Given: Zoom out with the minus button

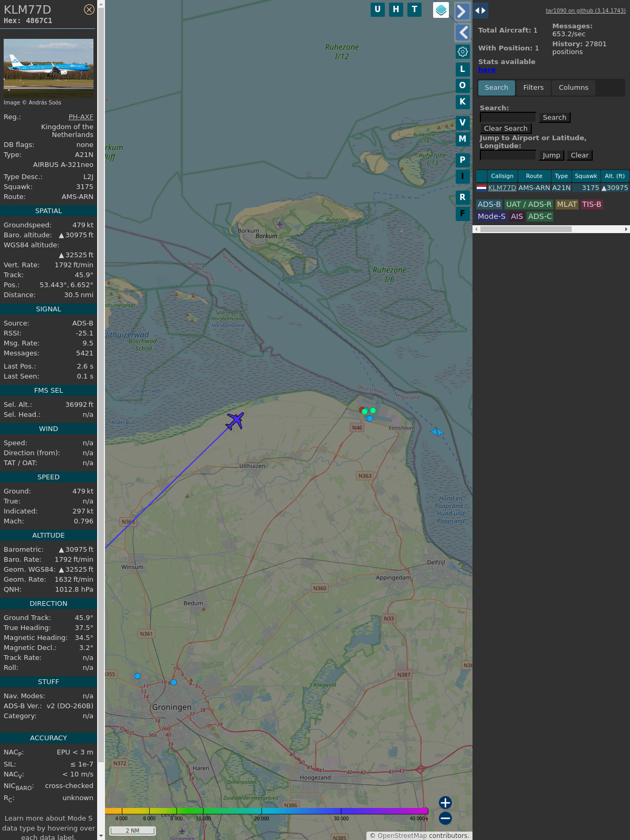Looking at the screenshot, I should click(445, 818).
